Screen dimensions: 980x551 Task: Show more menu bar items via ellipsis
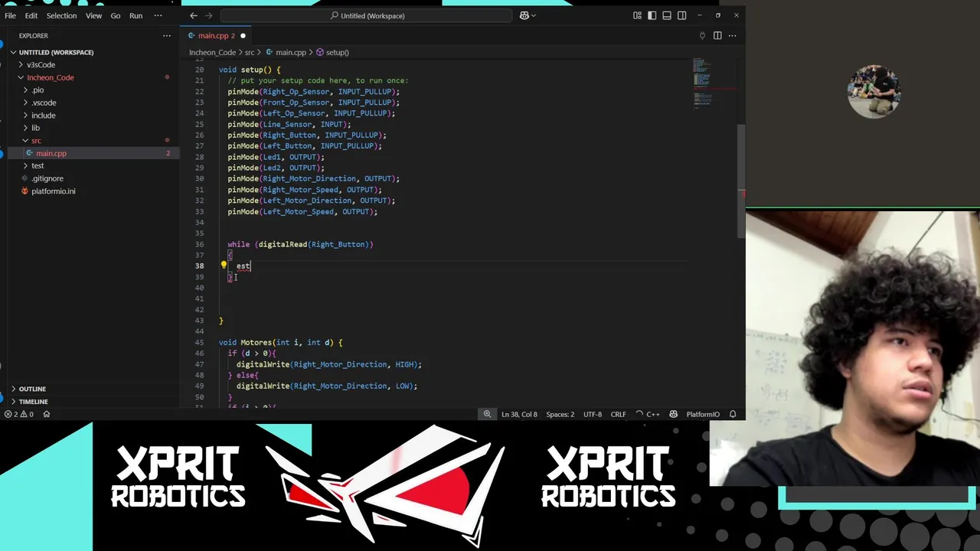click(158, 15)
